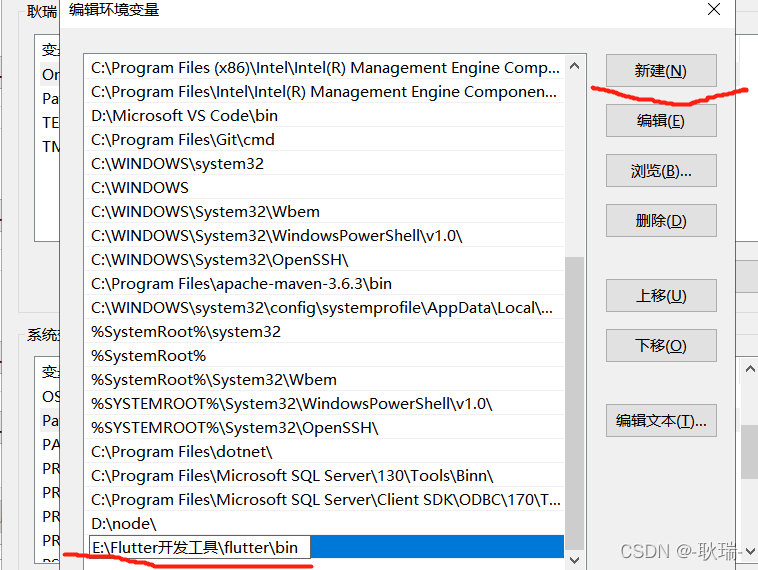Select %SystemRoot%\system32 entry
The image size is (758, 570).
pyautogui.click(x=324, y=332)
